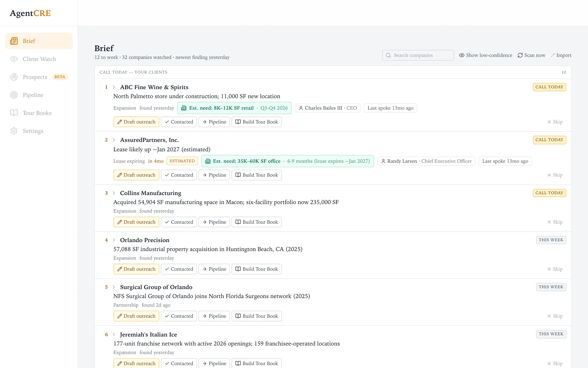
Task: Expand Orlando Precision row chevron
Action: pyautogui.click(x=114, y=240)
